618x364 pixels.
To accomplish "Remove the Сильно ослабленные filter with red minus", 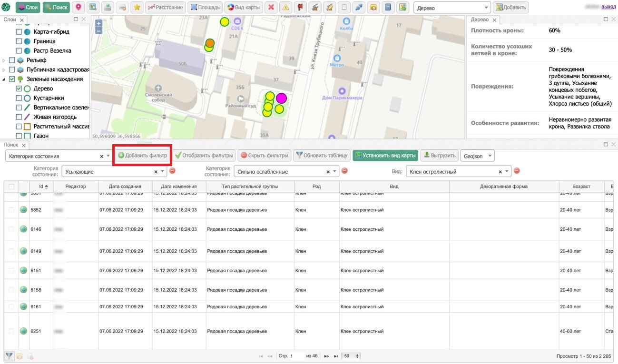I will [x=344, y=171].
